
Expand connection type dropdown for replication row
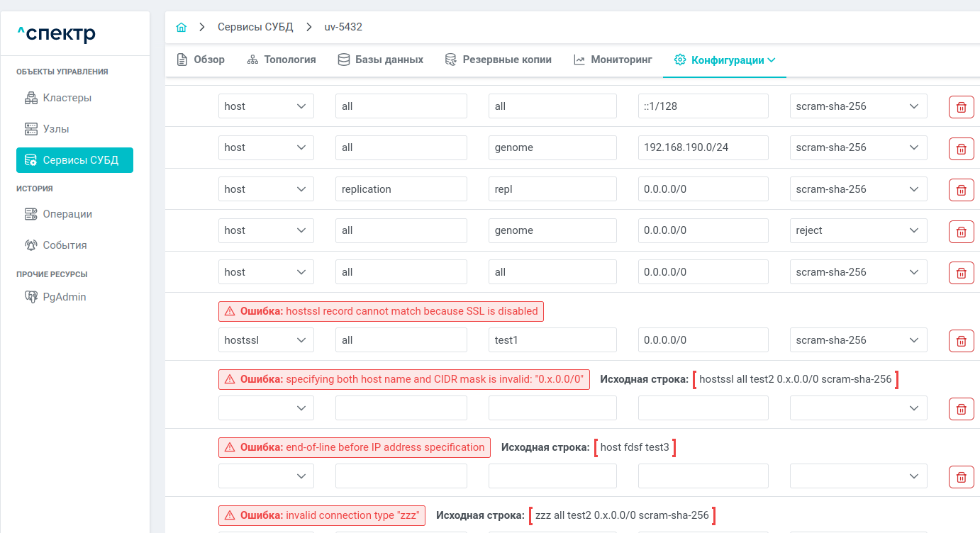pos(266,189)
